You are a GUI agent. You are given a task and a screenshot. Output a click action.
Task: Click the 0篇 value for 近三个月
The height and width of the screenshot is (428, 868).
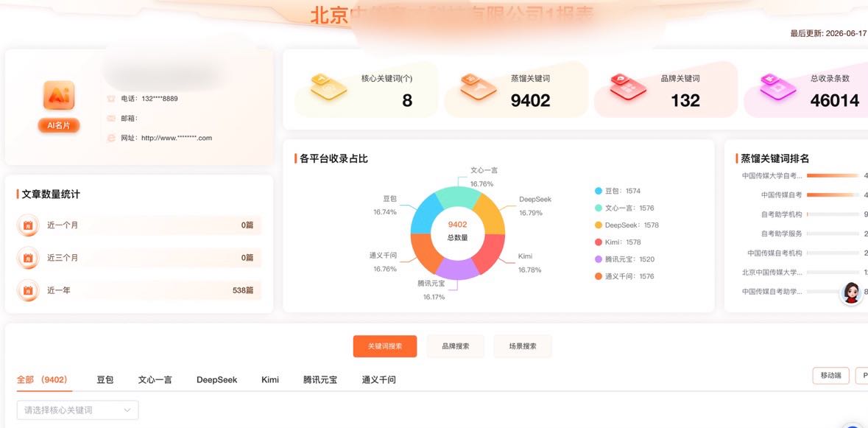[x=247, y=258]
